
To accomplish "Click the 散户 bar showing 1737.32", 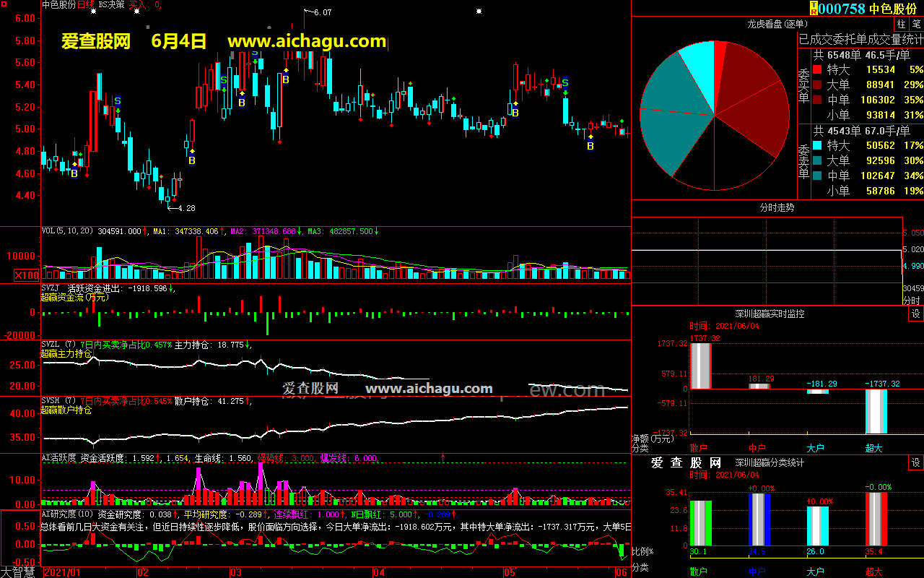I will coord(700,366).
